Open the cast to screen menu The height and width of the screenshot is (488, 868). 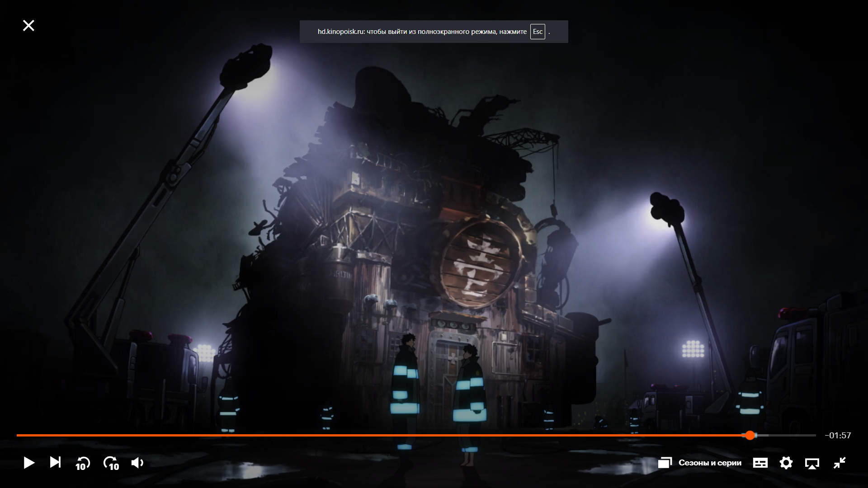tap(812, 463)
